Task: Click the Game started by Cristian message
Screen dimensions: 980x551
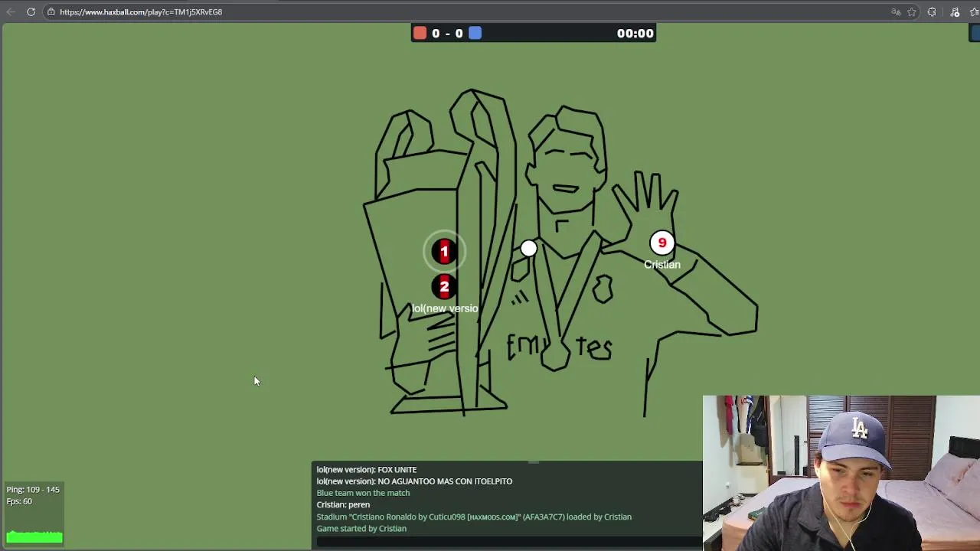Action: click(361, 529)
